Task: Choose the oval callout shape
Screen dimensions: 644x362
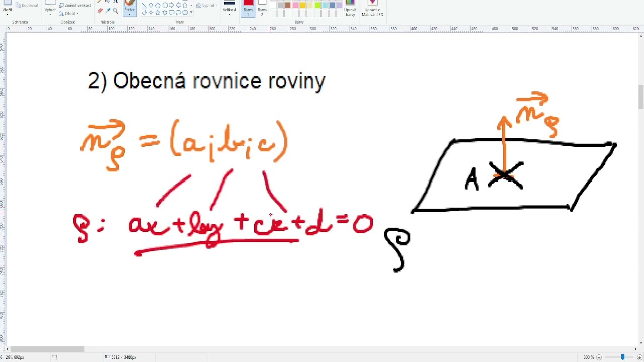Action: coord(178,12)
